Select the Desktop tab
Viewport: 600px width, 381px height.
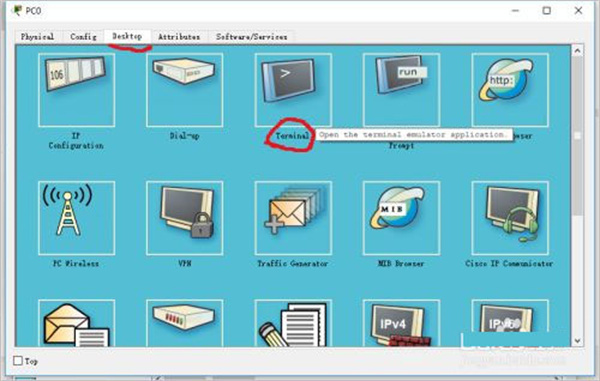tap(127, 36)
